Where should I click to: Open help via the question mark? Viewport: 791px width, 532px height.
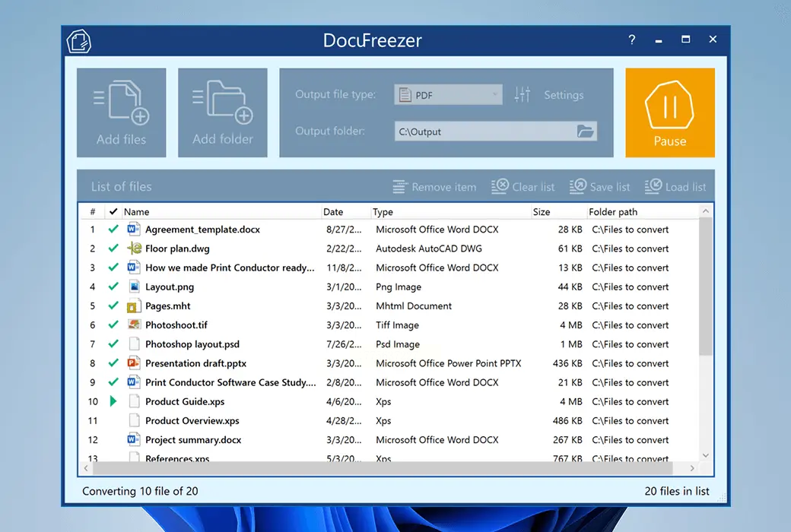tap(632, 40)
